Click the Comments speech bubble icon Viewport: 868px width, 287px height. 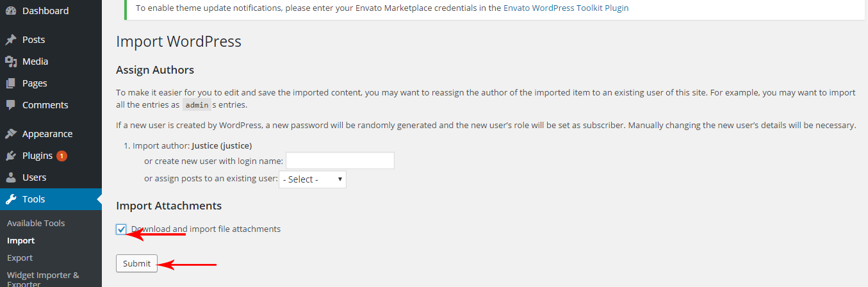point(11,105)
